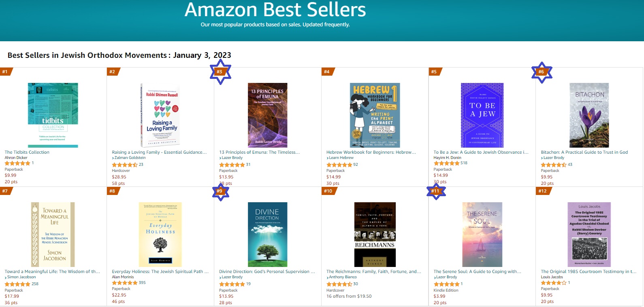
Task: Open 'Bitachon: A Practical Guide' title link
Action: point(584,152)
